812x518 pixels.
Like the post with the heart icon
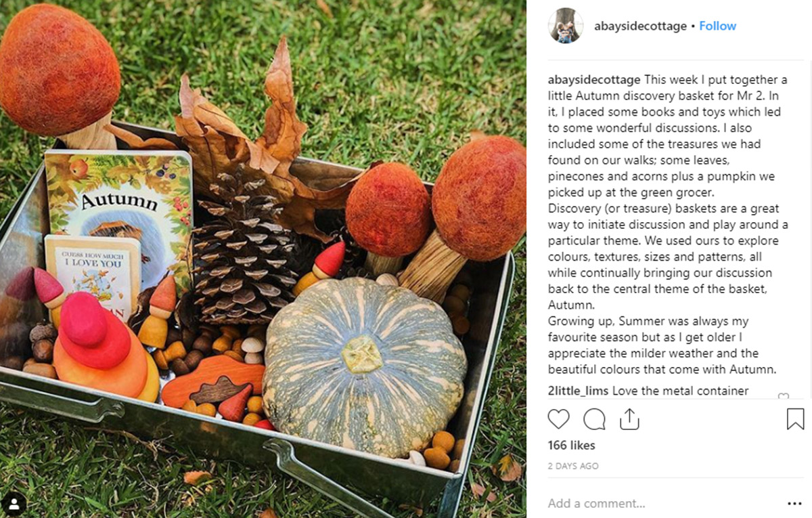[x=558, y=419]
